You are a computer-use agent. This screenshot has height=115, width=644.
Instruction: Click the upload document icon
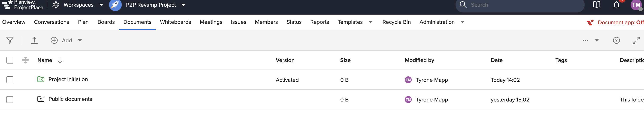(x=34, y=40)
